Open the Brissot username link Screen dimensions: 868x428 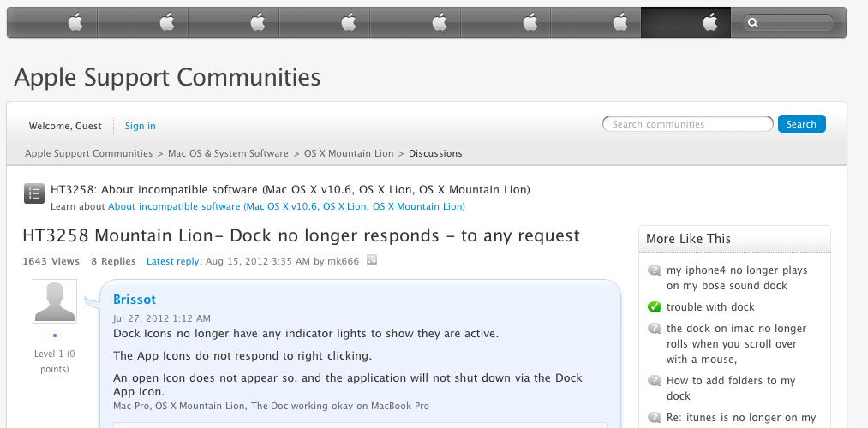135,300
